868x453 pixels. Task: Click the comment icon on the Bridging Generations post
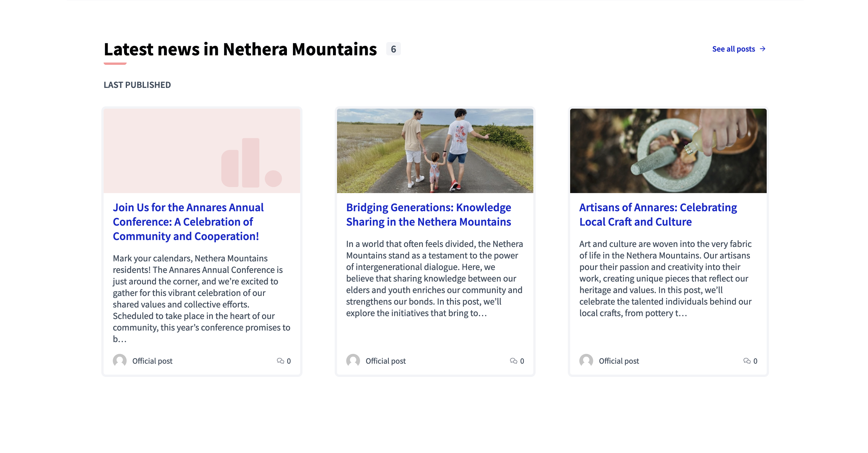click(514, 361)
